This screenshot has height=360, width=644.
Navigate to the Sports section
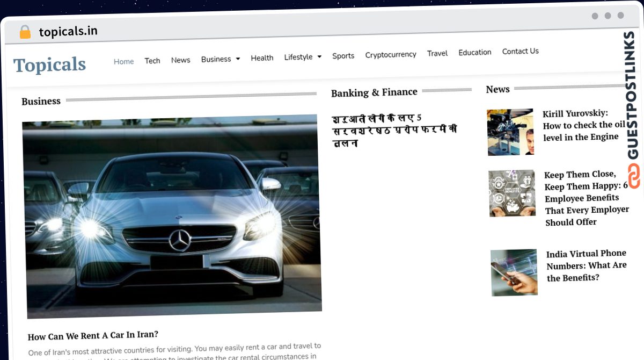[x=343, y=56]
